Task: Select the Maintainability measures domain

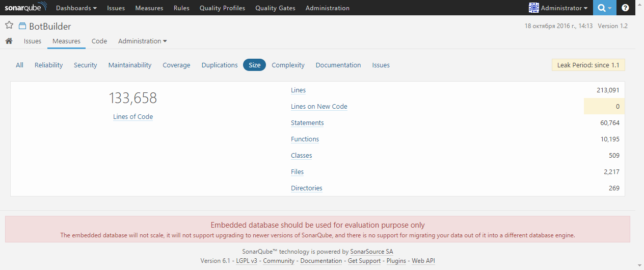Action: [x=130, y=65]
